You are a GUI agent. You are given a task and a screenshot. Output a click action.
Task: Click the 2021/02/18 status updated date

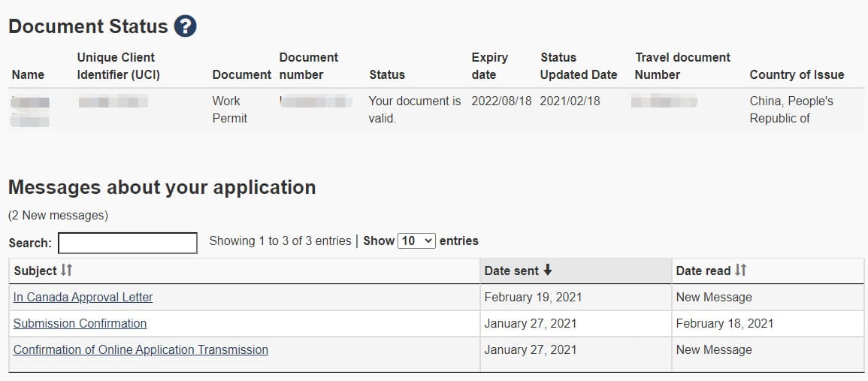click(x=570, y=101)
